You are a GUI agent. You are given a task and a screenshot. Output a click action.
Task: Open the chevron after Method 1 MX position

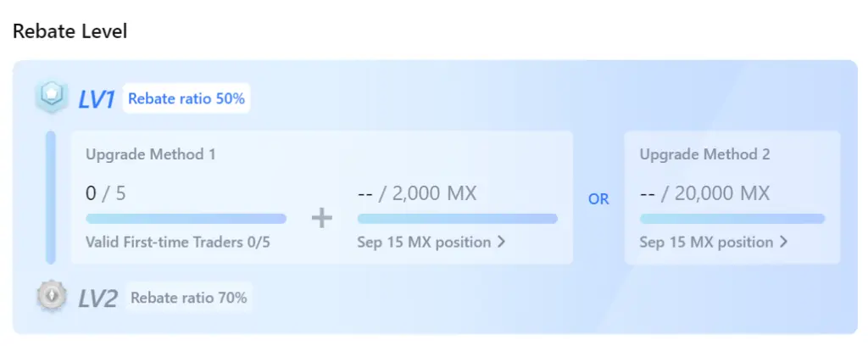tap(501, 242)
